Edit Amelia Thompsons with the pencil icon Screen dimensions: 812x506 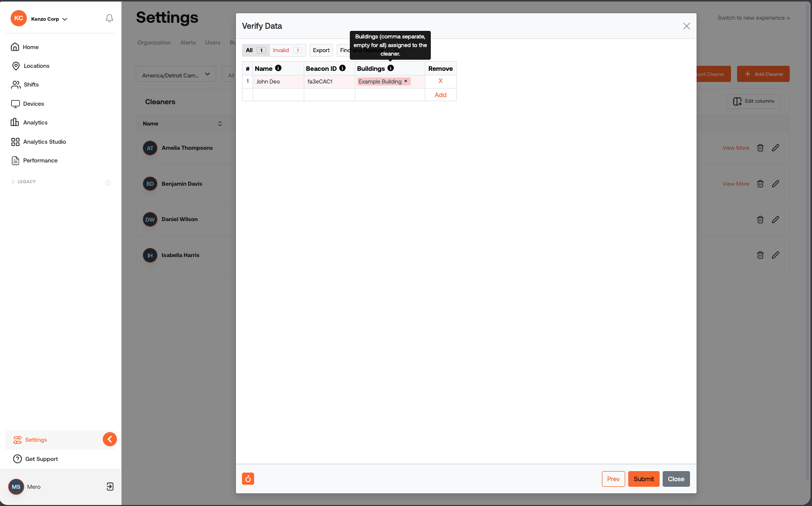[776, 148]
